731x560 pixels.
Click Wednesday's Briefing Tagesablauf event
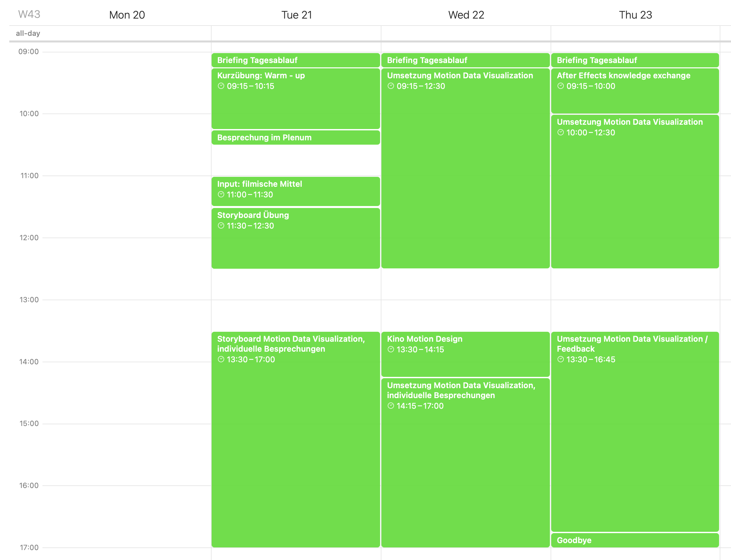coord(465,60)
